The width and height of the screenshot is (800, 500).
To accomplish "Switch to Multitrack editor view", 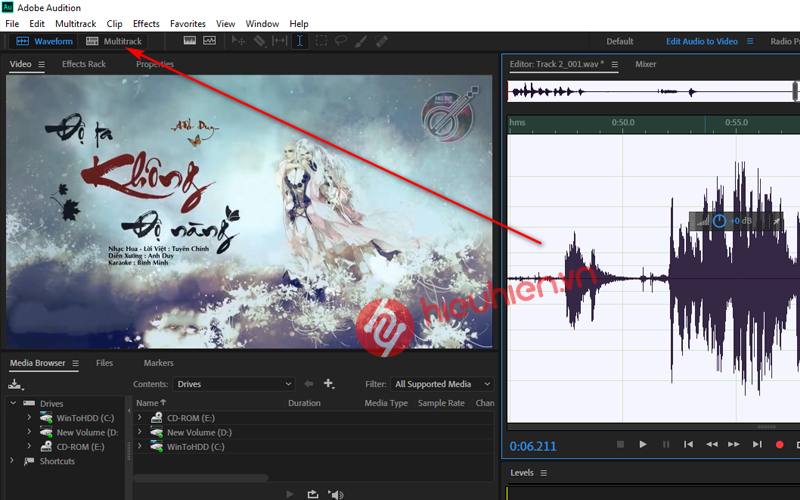I will (113, 41).
